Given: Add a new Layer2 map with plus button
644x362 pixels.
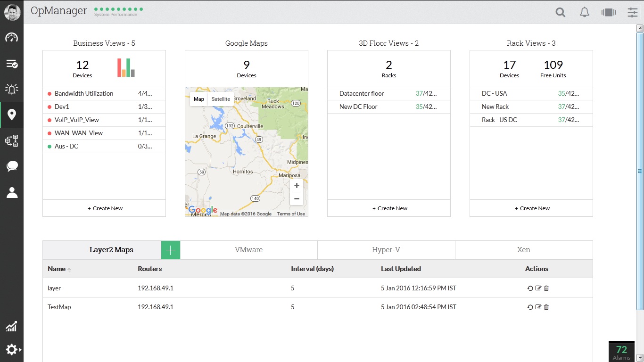Looking at the screenshot, I should [171, 250].
